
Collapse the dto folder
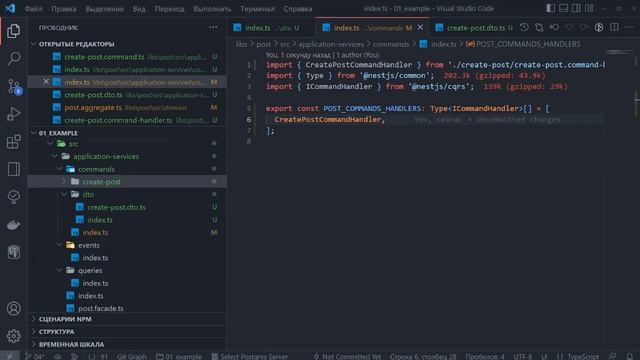coord(64,194)
